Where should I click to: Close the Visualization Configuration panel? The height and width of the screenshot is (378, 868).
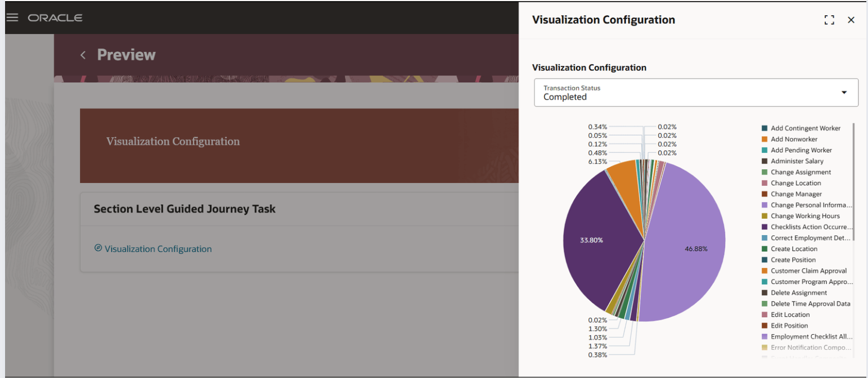[x=851, y=20]
